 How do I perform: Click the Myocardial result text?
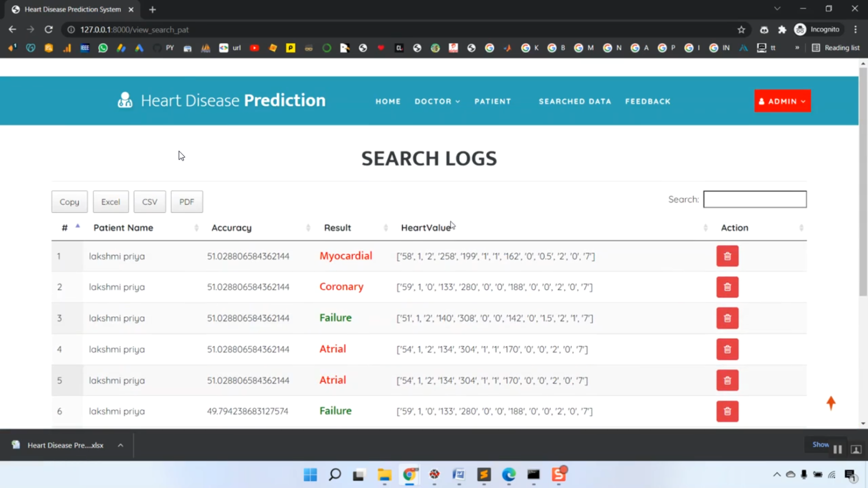click(x=346, y=256)
